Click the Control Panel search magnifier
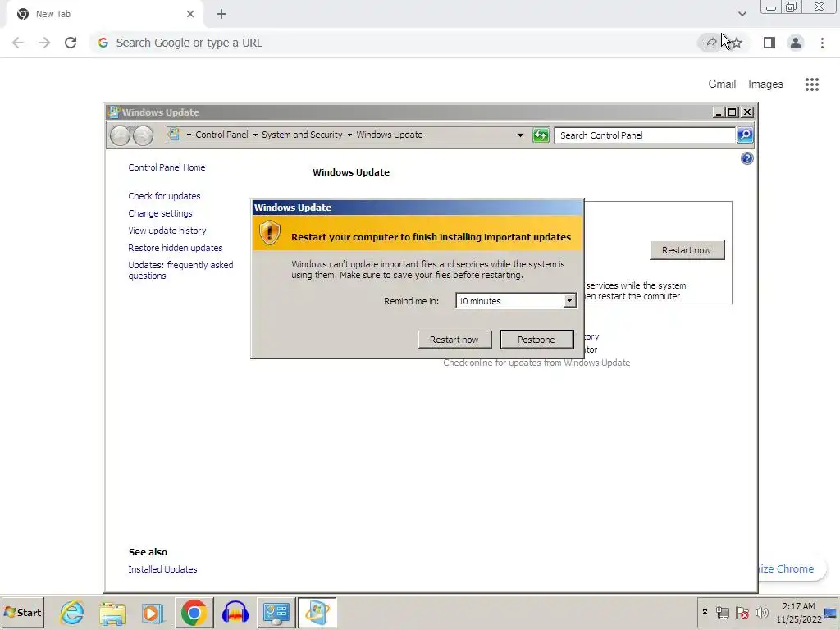The height and width of the screenshot is (630, 840). 745,135
